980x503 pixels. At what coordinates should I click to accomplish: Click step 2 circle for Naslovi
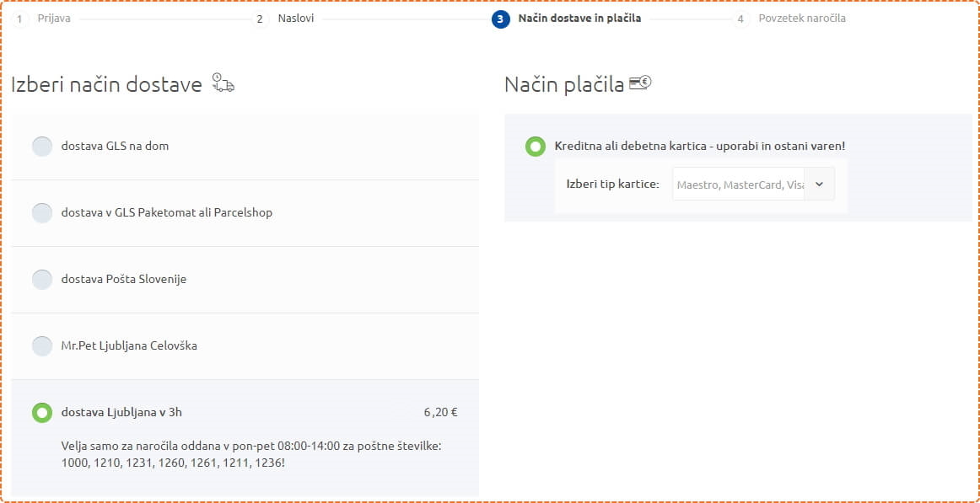tap(260, 19)
